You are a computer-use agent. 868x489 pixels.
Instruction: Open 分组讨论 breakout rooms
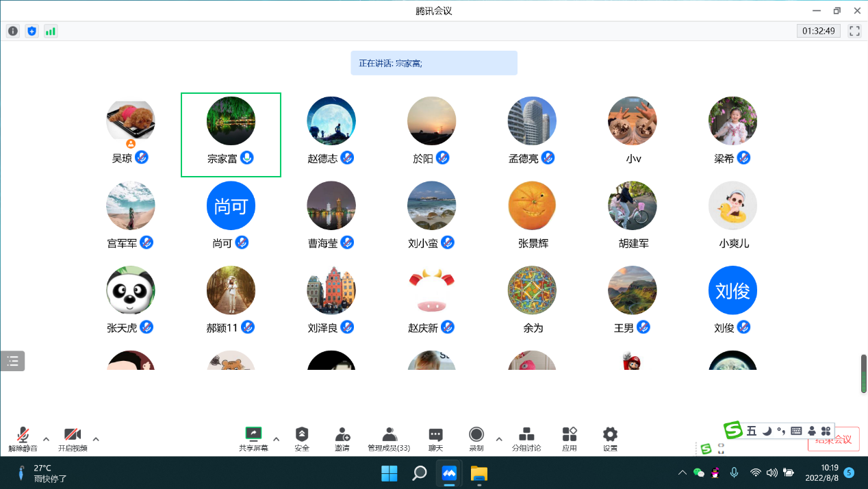tap(526, 438)
